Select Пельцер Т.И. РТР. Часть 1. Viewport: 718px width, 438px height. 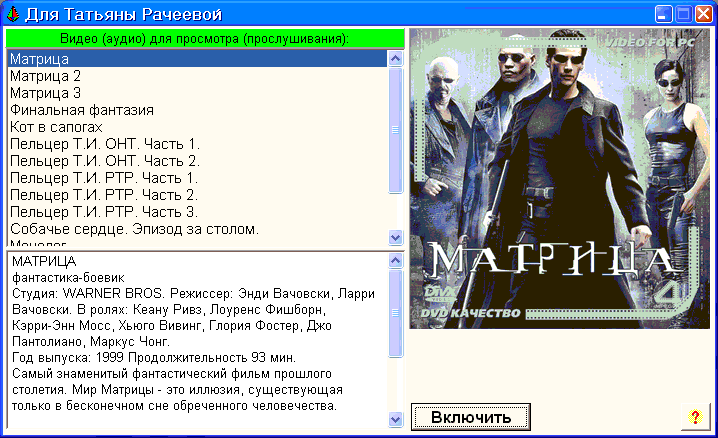[104, 178]
